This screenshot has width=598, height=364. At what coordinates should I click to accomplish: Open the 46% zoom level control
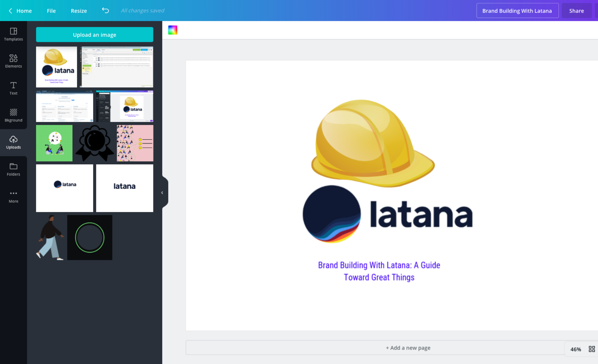pyautogui.click(x=575, y=349)
